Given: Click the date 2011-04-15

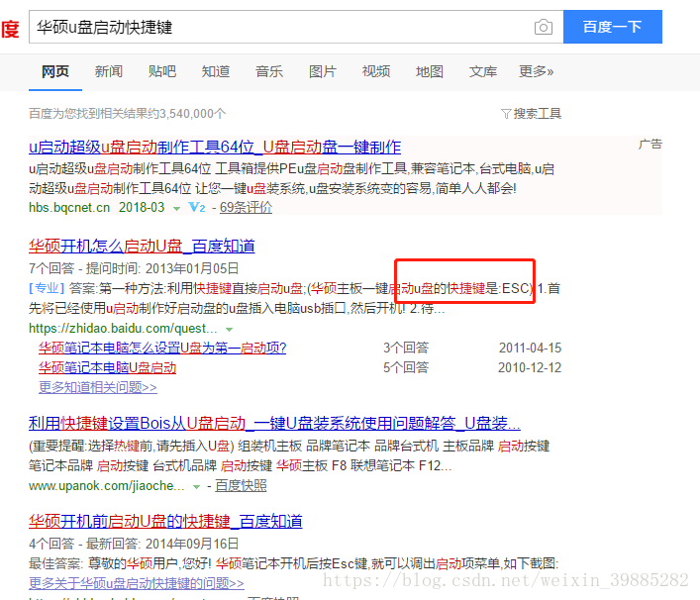Looking at the screenshot, I should tap(530, 348).
